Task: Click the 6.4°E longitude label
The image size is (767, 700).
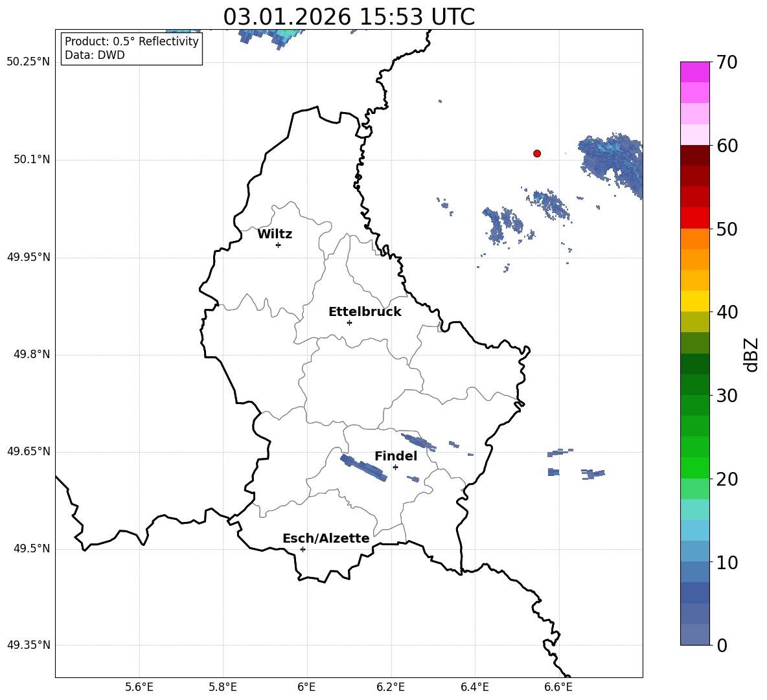Action: [474, 687]
